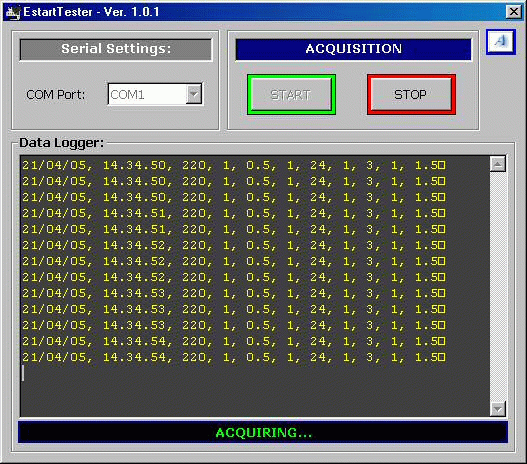Image resolution: width=527 pixels, height=464 pixels.
Task: Close the EstartTester window
Action: [514, 12]
